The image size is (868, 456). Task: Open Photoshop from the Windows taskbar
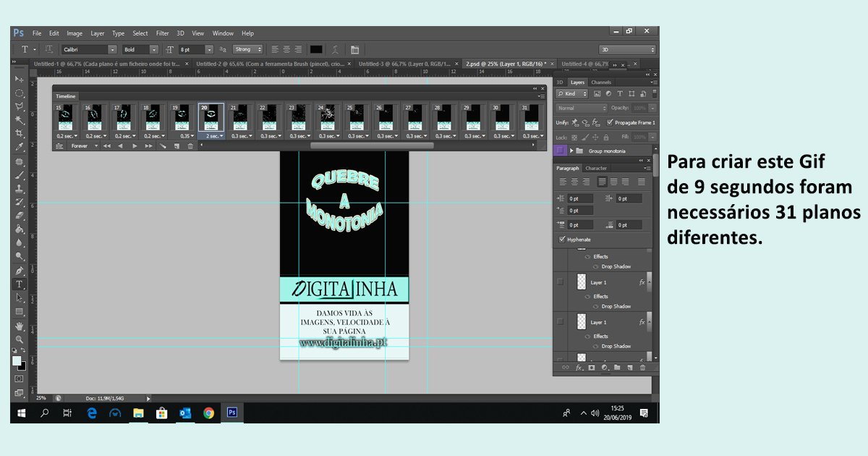click(232, 413)
